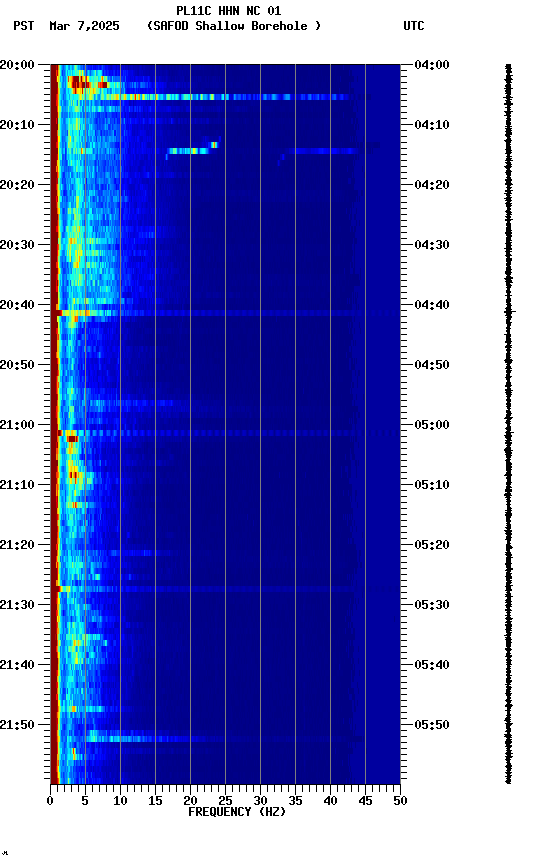The height and width of the screenshot is (864, 552).
Task: Click the PST time label '20:40'
Action: pyautogui.click(x=17, y=305)
